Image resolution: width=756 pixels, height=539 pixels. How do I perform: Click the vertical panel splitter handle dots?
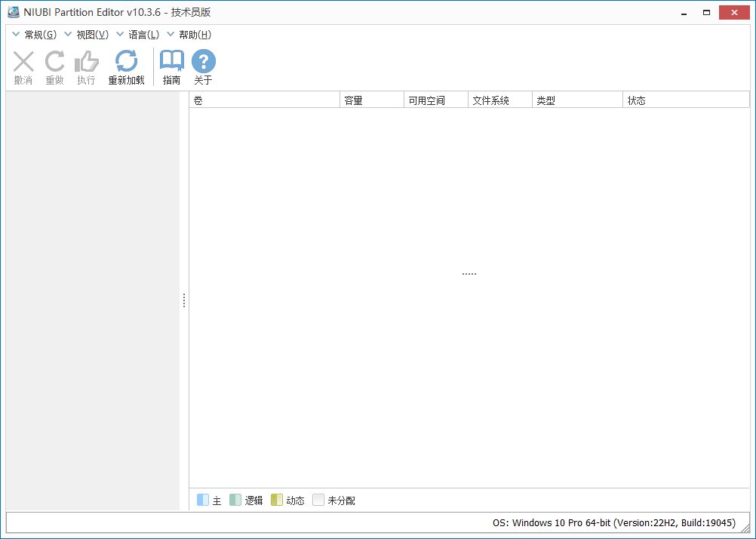[183, 300]
